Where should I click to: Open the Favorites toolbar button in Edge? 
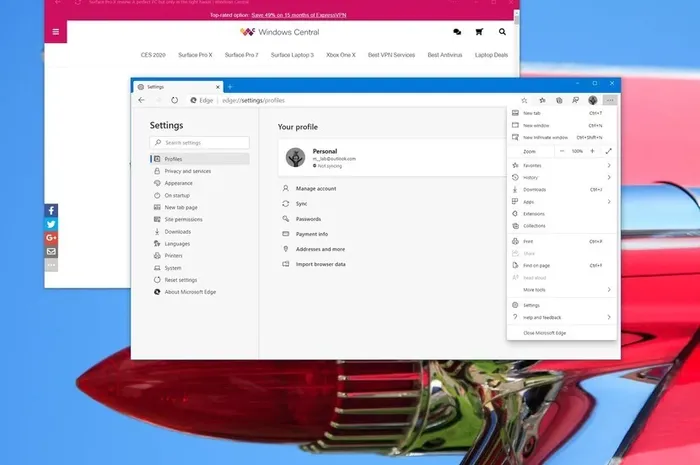[x=542, y=100]
